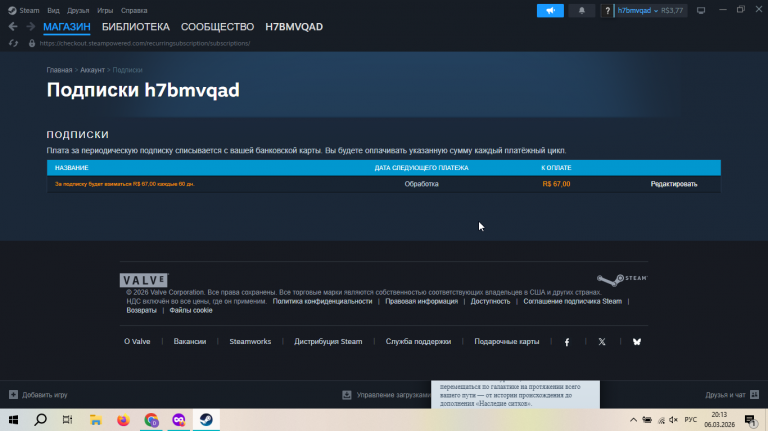Click the plus icon to add a game

pyautogui.click(x=13, y=395)
